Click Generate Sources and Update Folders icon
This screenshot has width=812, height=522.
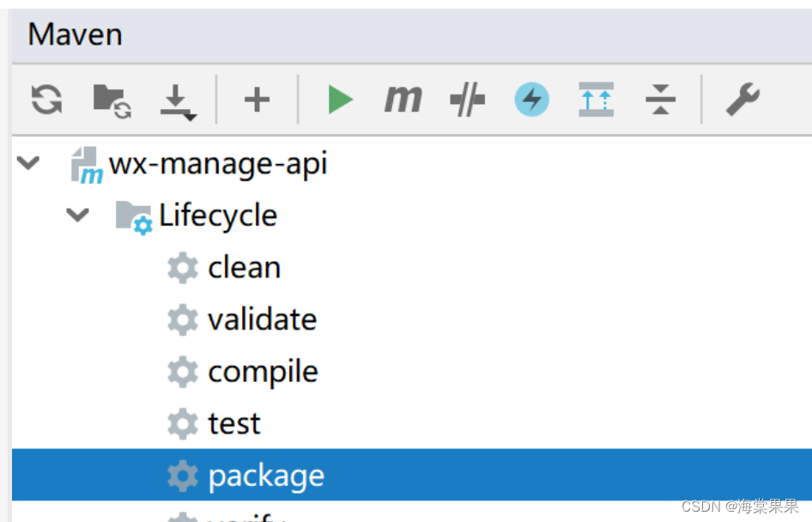click(x=112, y=100)
